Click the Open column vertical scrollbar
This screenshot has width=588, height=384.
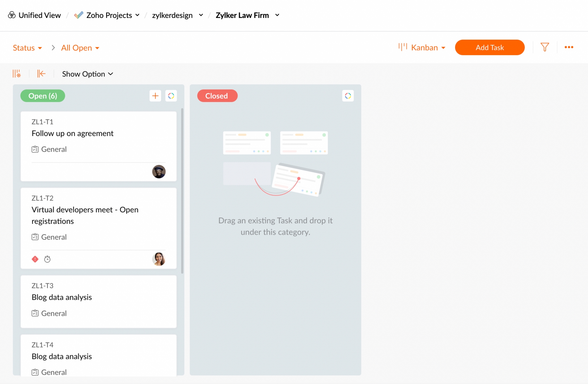point(182,191)
